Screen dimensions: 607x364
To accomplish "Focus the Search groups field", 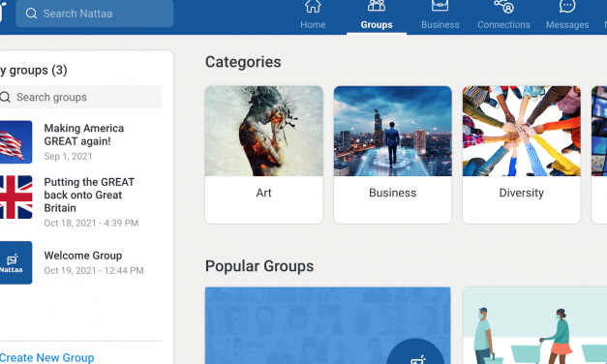I will (80, 97).
